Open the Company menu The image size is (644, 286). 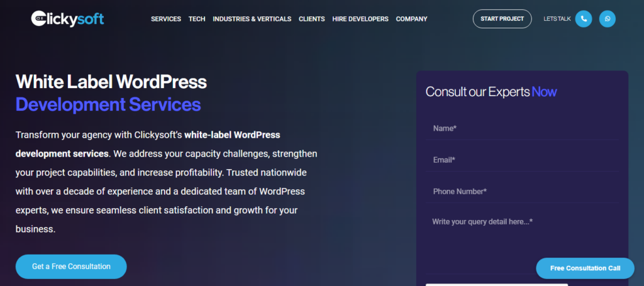tap(411, 19)
